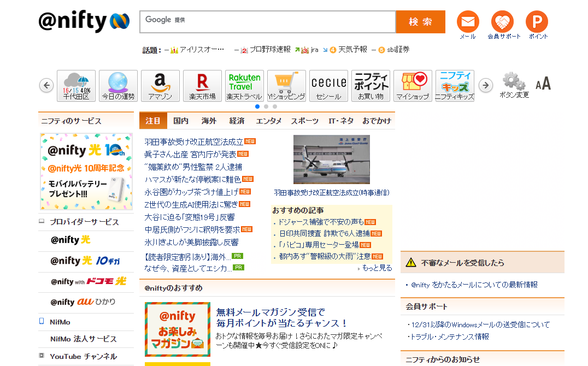Open the My Shop tile
The width and height of the screenshot is (588, 366).
coord(413,86)
